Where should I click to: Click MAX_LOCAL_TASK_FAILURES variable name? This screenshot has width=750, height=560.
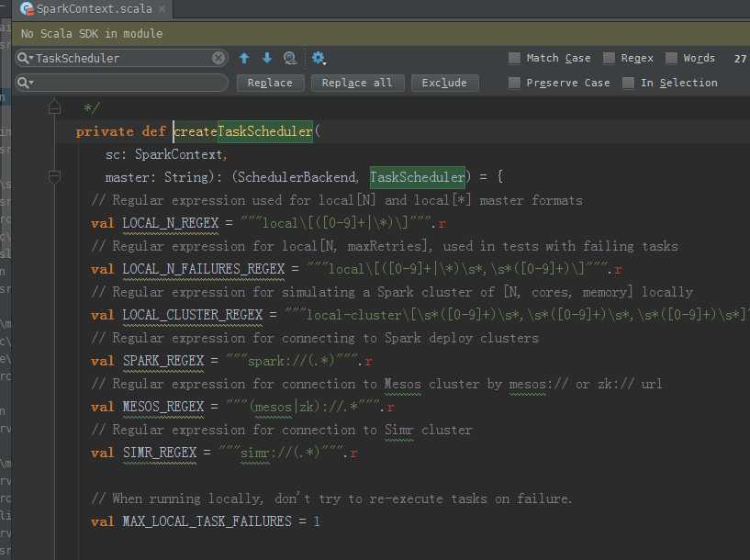tap(207, 521)
